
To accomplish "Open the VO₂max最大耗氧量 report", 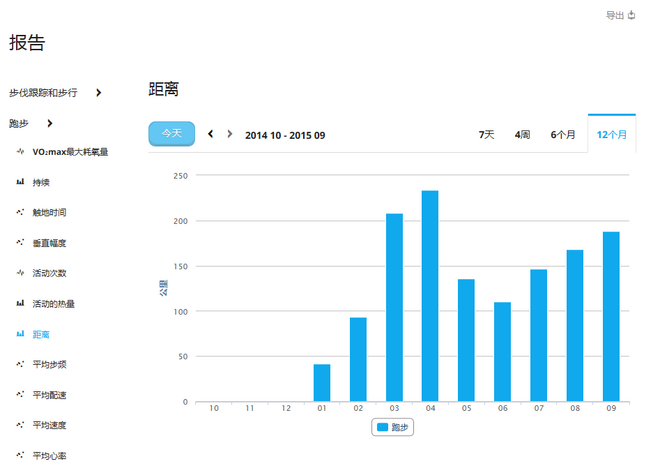I will click(70, 152).
